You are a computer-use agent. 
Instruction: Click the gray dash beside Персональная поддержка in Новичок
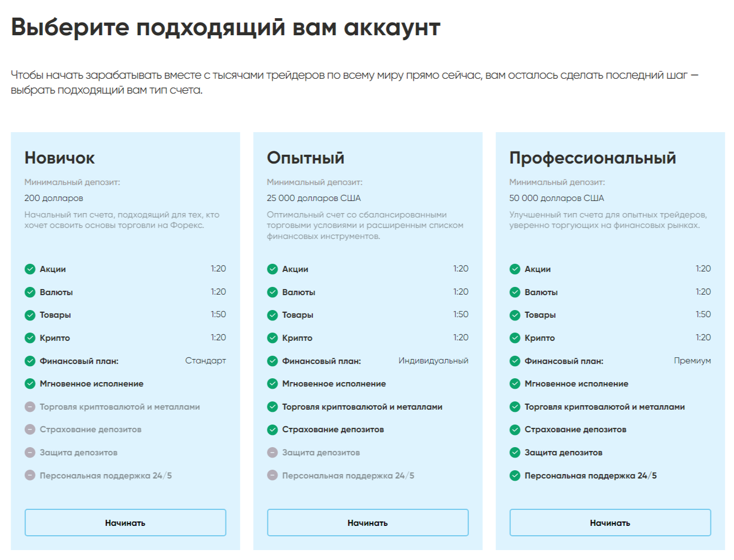[29, 475]
